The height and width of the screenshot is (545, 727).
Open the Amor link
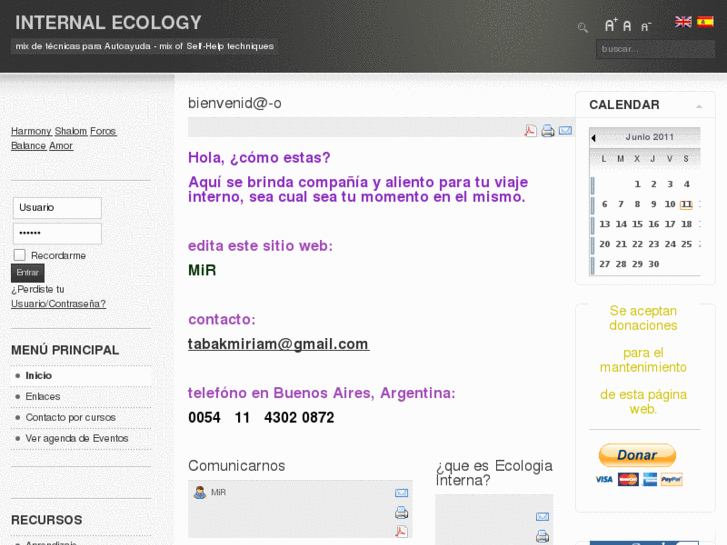point(61,146)
